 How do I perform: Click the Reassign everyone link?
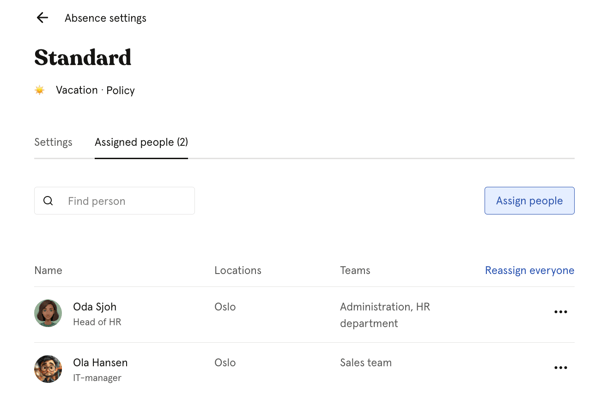(x=529, y=270)
